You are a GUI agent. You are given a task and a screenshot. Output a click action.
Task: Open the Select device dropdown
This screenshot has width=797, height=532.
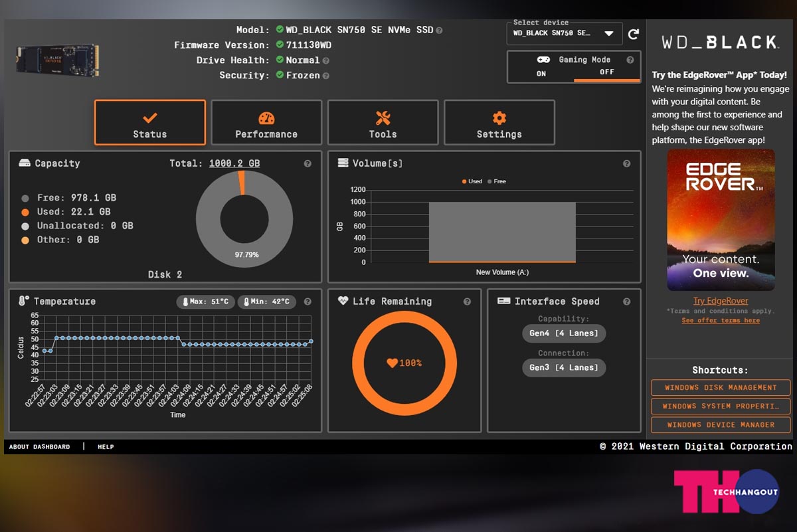pos(565,33)
